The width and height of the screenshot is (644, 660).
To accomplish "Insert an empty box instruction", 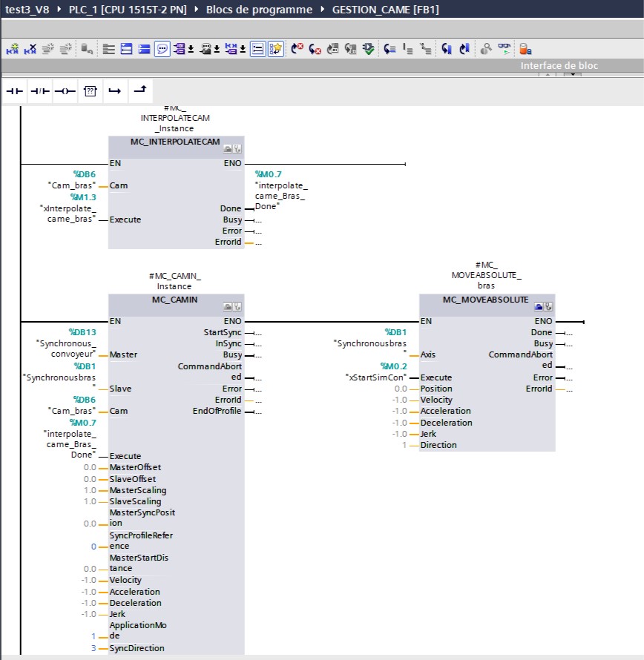I will [x=90, y=90].
